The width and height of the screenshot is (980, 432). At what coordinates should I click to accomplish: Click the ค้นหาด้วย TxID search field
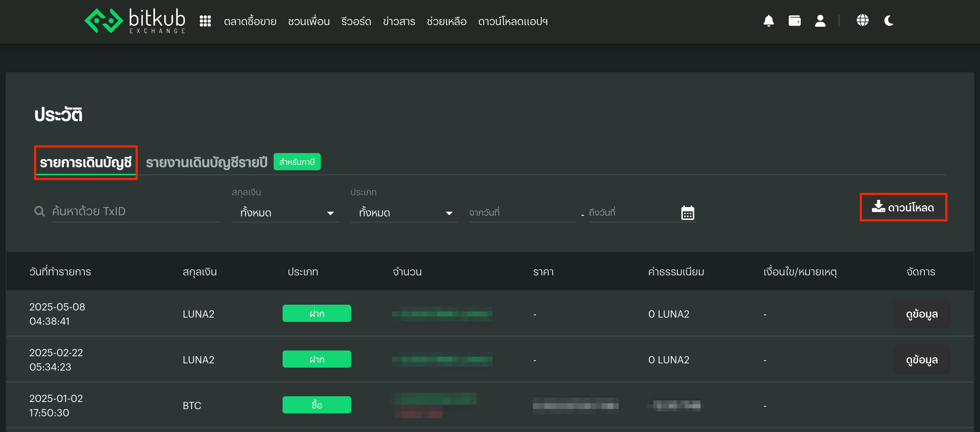[135, 211]
